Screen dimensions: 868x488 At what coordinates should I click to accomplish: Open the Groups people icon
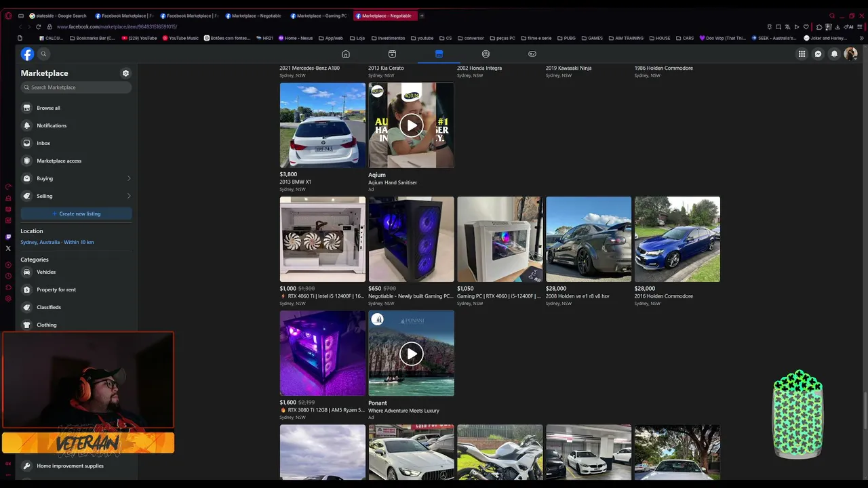point(486,54)
